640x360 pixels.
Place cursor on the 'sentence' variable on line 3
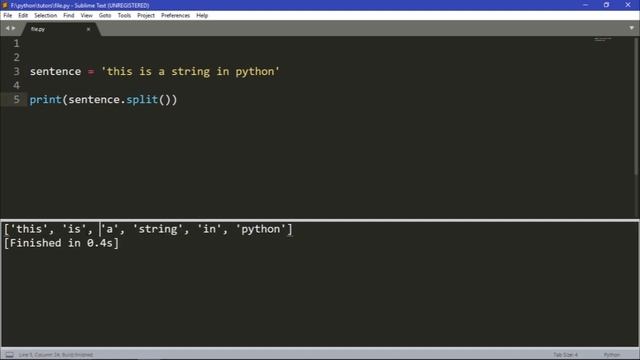tap(55, 71)
